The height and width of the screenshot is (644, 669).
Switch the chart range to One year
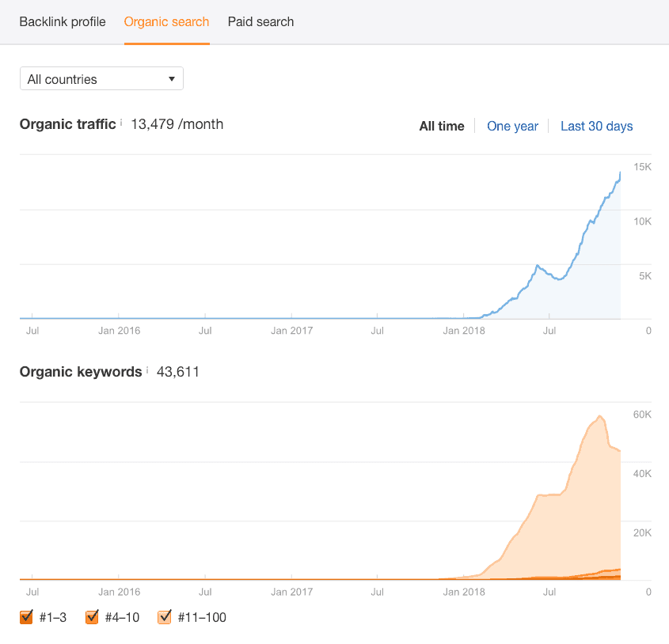pos(512,127)
